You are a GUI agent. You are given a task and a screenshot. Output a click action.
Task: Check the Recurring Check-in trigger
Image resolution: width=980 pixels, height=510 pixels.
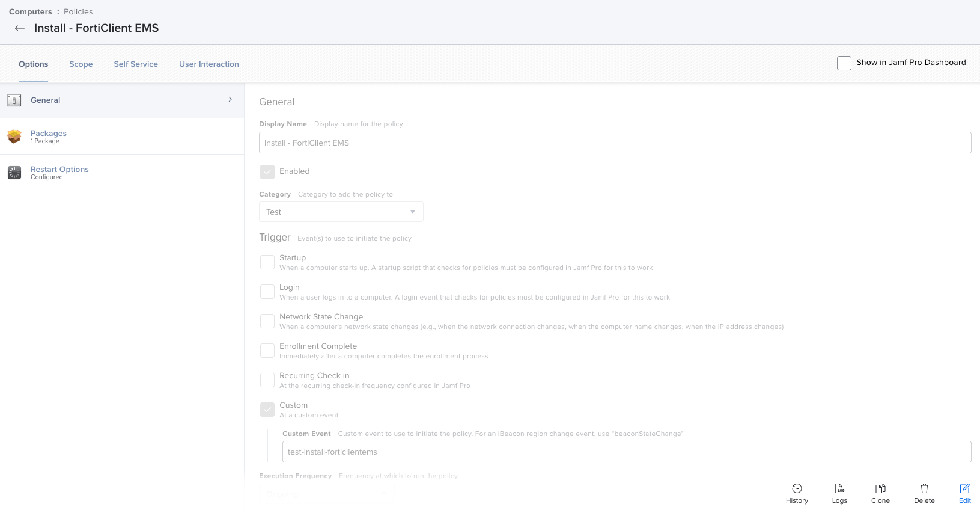[x=267, y=380]
